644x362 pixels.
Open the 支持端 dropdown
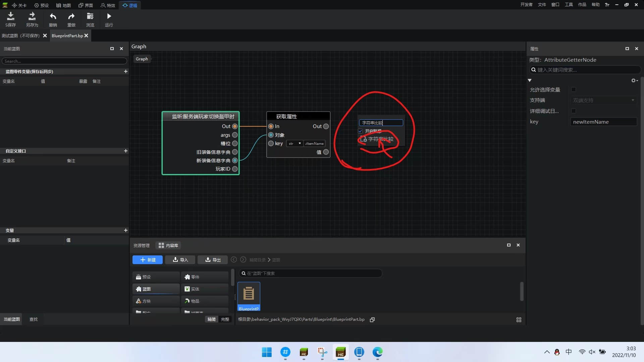(603, 100)
